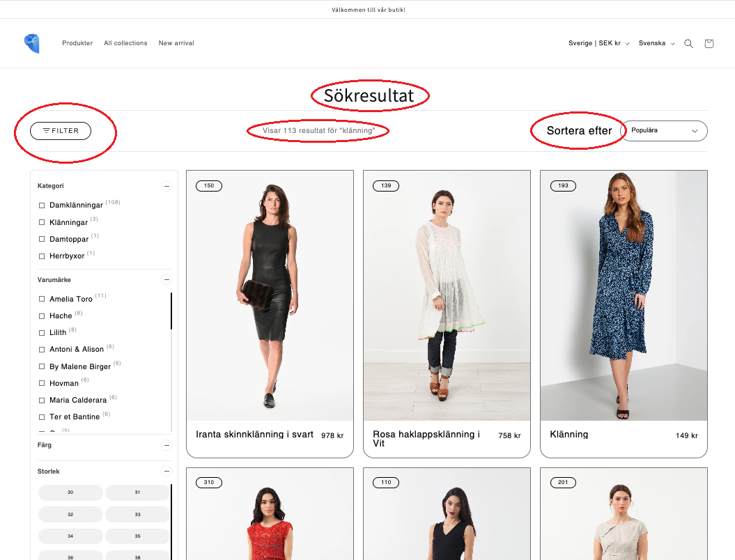Open the white crochet dress product image
The height and width of the screenshot is (560, 735).
tap(447, 296)
